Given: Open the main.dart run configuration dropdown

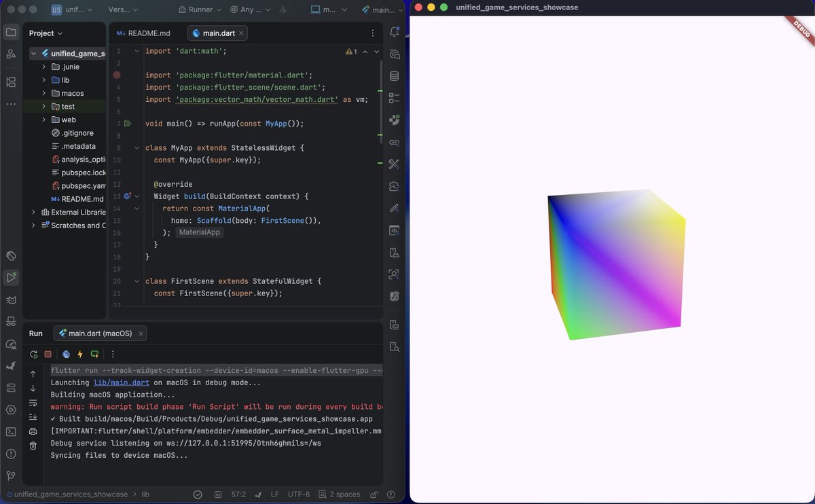Looking at the screenshot, I should 382,10.
